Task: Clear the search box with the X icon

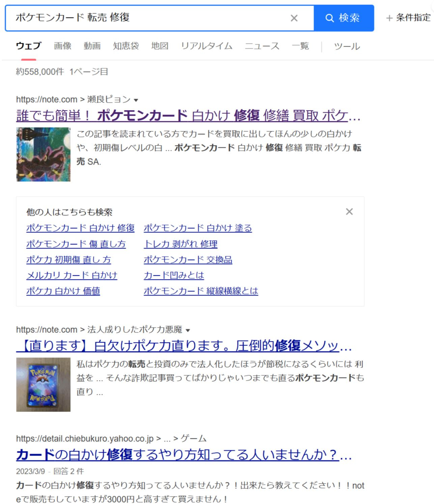Action: pyautogui.click(x=294, y=18)
